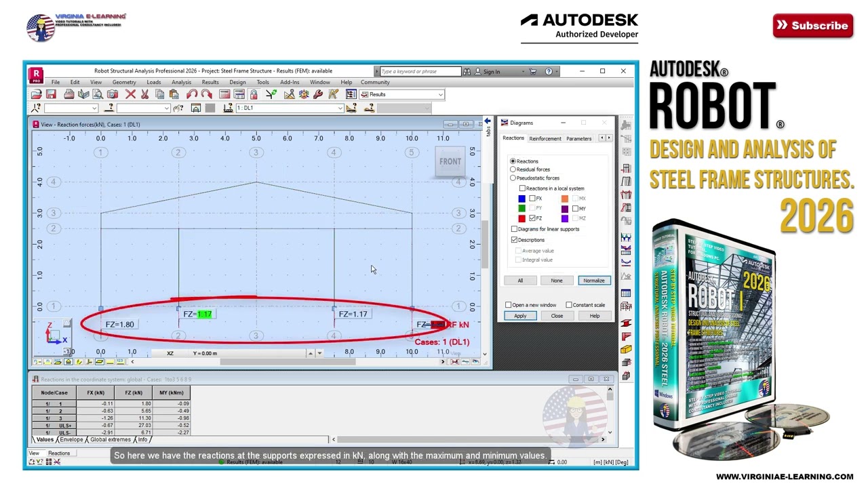Open a project with the folder icon
Viewport: 868px width, 488px height.
[x=37, y=94]
